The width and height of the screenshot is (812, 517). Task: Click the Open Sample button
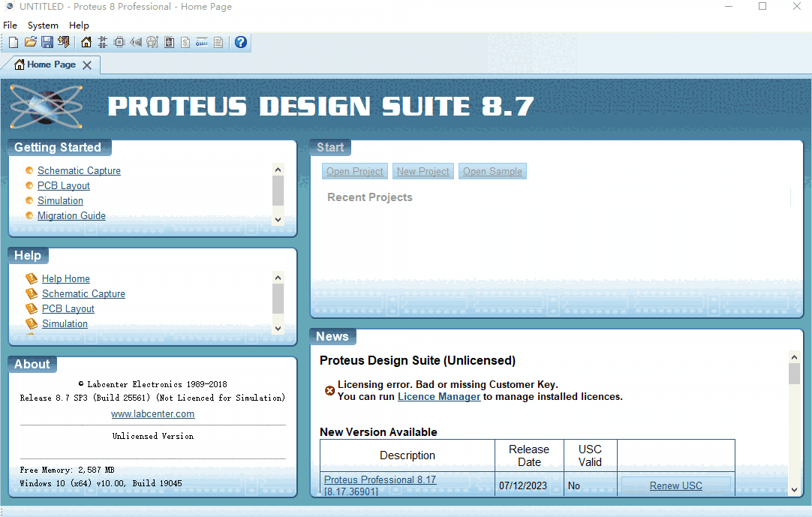[x=492, y=172]
